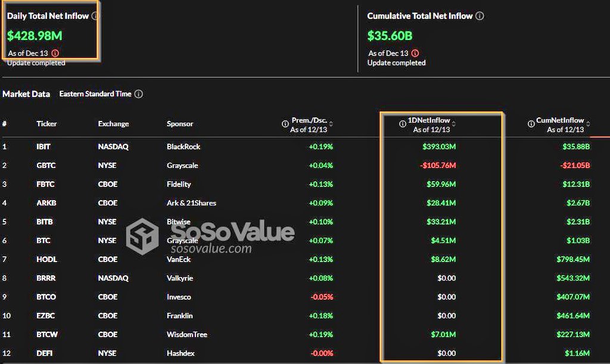610x364 pixels.
Task: Click the $35.60B cumulative inflow value
Action: (390, 36)
